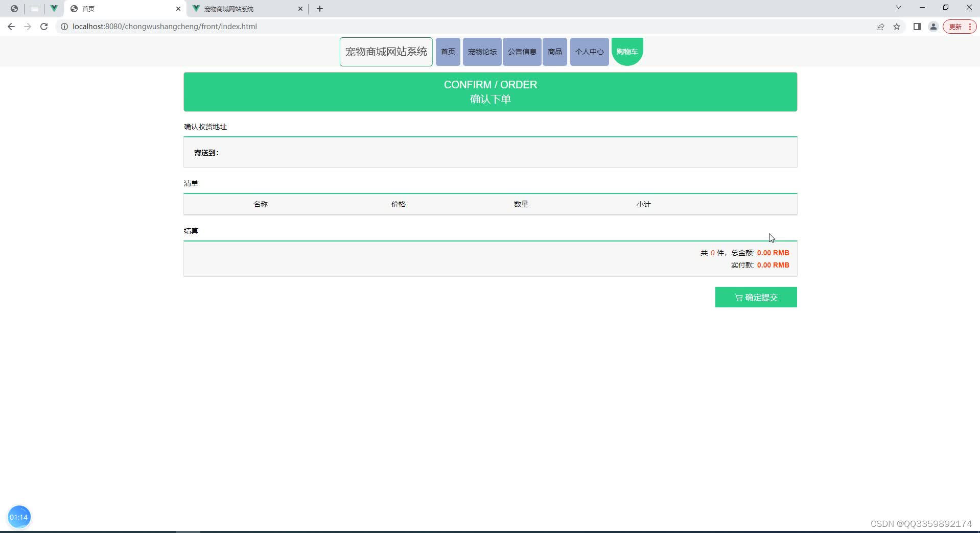Click the 数量 column header
Image resolution: width=980 pixels, height=533 pixels.
click(521, 204)
